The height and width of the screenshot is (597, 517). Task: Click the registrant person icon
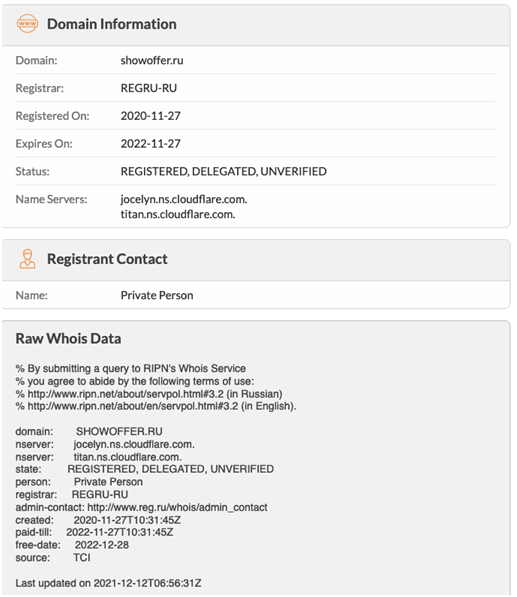(x=27, y=259)
